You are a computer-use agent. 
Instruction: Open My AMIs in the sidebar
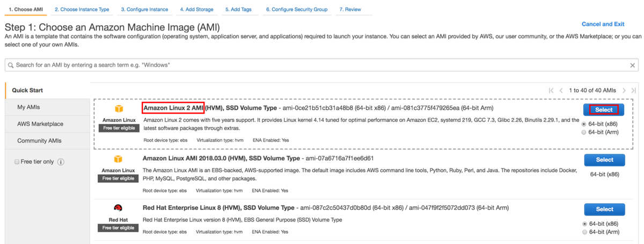(47, 107)
